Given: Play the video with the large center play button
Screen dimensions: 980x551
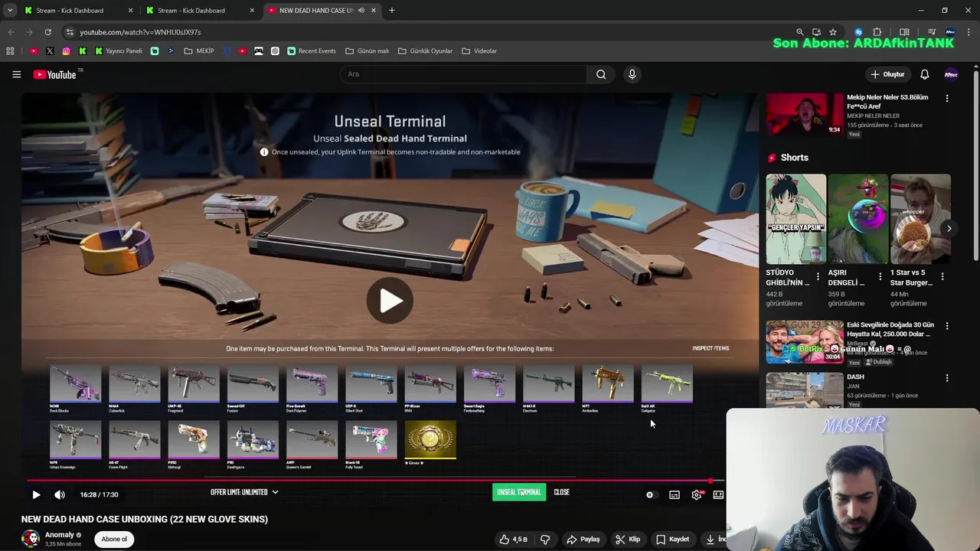Looking at the screenshot, I should [x=390, y=300].
